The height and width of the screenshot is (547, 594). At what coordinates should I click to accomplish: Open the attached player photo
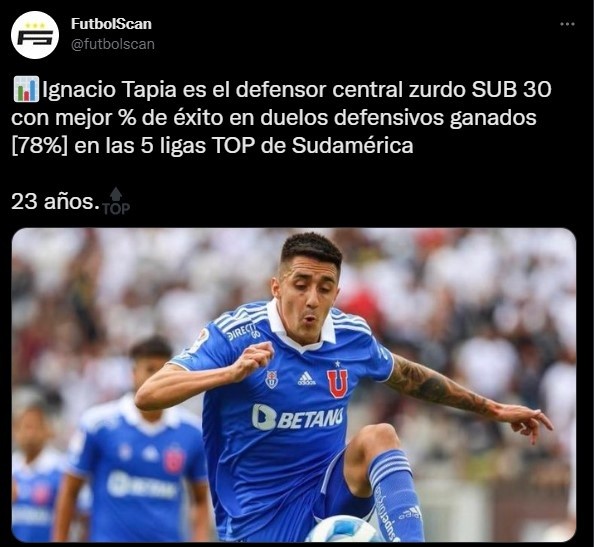coord(294,384)
